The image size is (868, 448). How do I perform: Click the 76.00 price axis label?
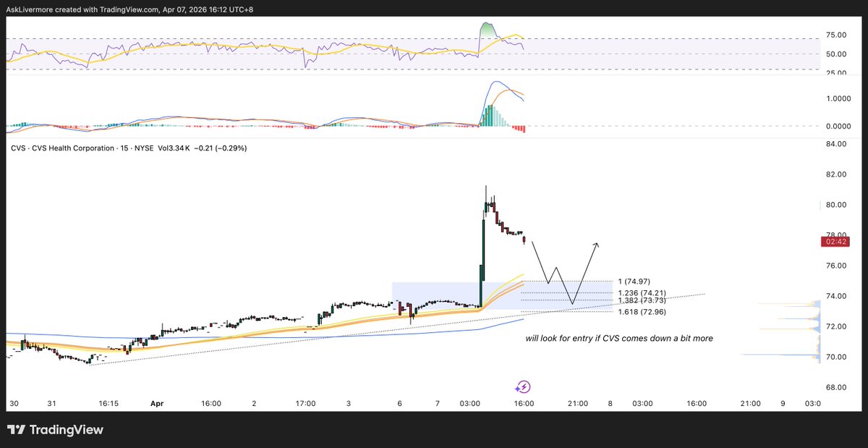click(x=836, y=266)
